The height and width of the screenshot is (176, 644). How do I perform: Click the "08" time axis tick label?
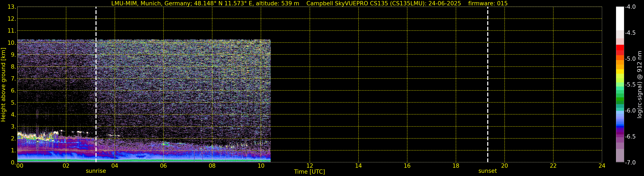coord(212,166)
